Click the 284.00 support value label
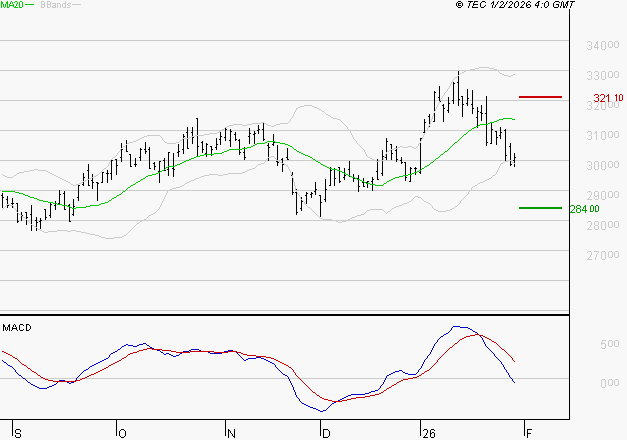The height and width of the screenshot is (440, 627). point(585,209)
